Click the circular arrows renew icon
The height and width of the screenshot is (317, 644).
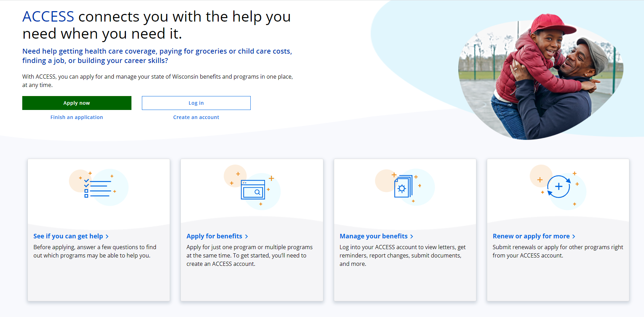[558, 187]
